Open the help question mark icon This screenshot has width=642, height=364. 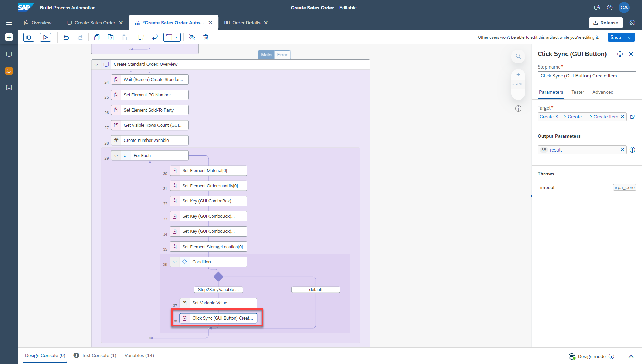(x=610, y=8)
